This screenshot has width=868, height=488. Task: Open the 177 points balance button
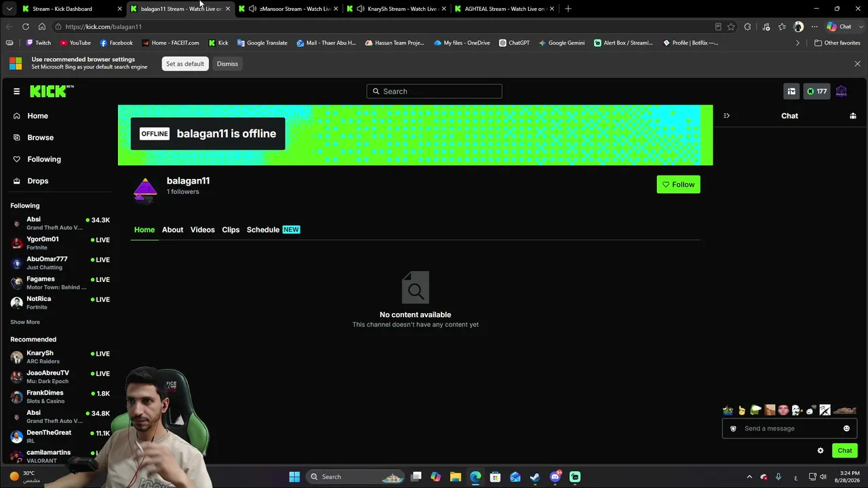(816, 91)
